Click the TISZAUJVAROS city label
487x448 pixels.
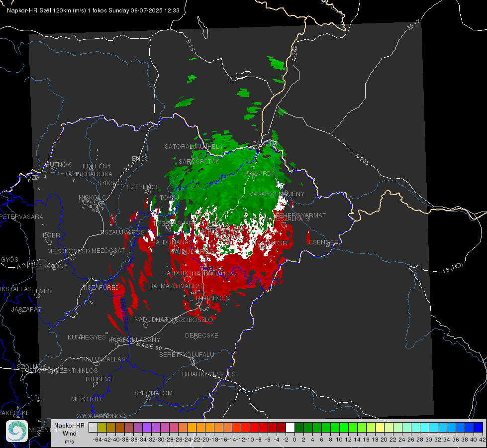coord(122,232)
